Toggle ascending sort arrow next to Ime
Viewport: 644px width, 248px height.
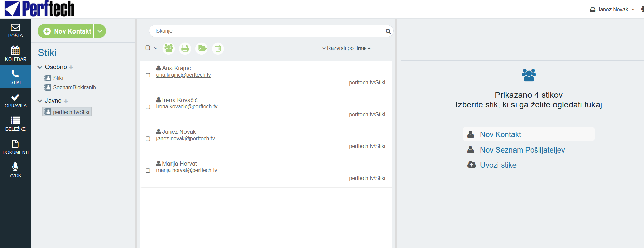(x=369, y=48)
